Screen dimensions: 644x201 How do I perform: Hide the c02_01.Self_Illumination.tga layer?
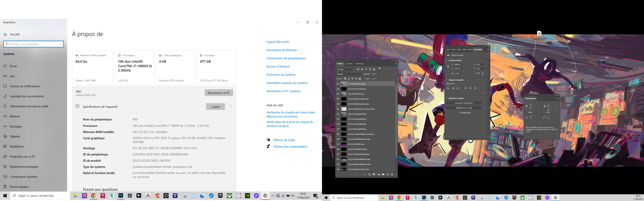click(338, 99)
